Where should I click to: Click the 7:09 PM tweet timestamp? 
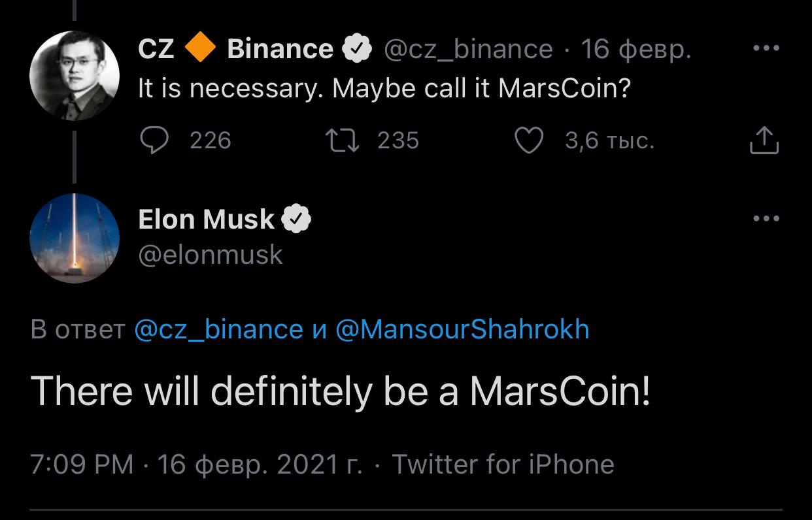(x=82, y=464)
